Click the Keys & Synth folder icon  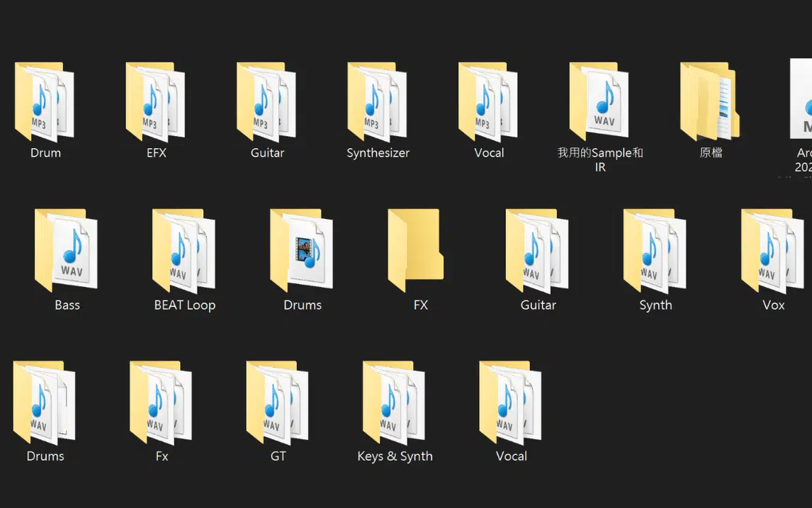coord(393,402)
